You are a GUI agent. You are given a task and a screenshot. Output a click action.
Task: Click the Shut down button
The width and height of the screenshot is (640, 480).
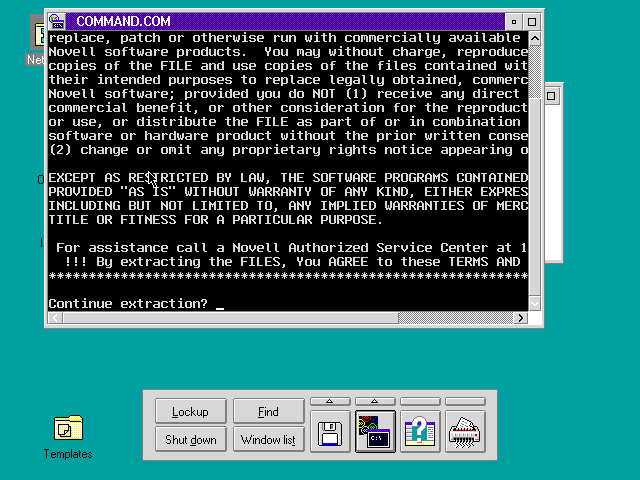tap(191, 439)
